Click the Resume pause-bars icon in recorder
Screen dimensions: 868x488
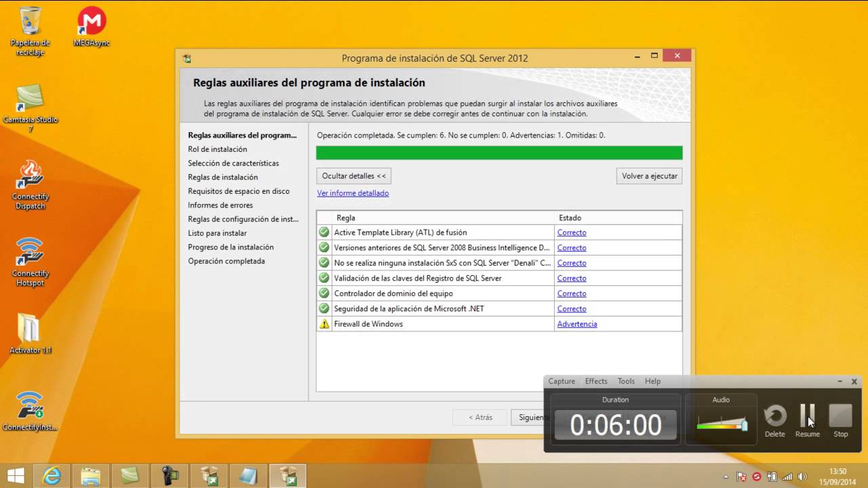pyautogui.click(x=808, y=415)
